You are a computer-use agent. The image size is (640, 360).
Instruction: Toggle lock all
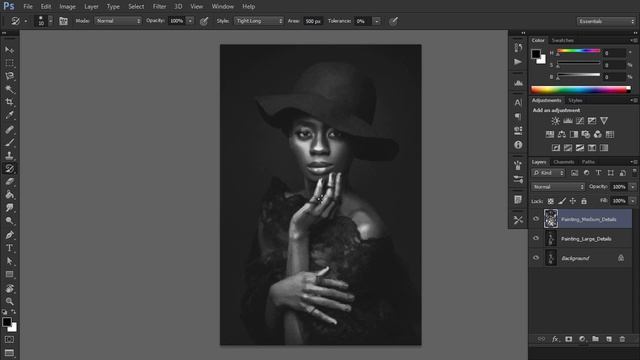pos(584,201)
